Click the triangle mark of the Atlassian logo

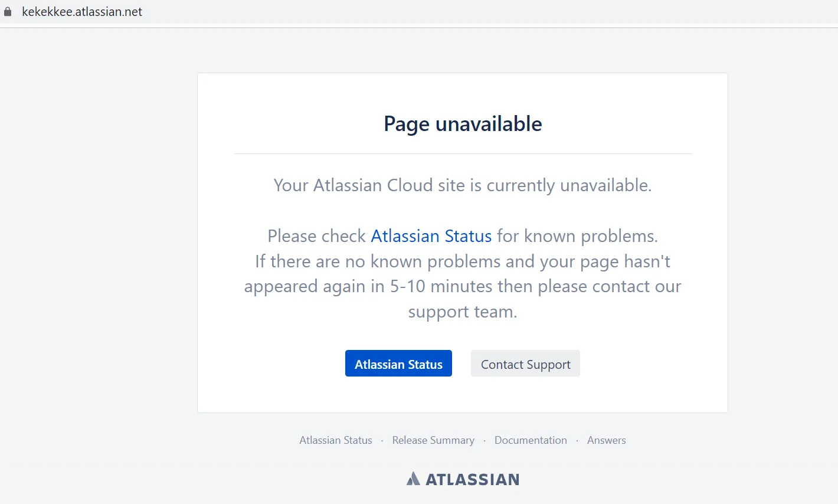coord(413,479)
